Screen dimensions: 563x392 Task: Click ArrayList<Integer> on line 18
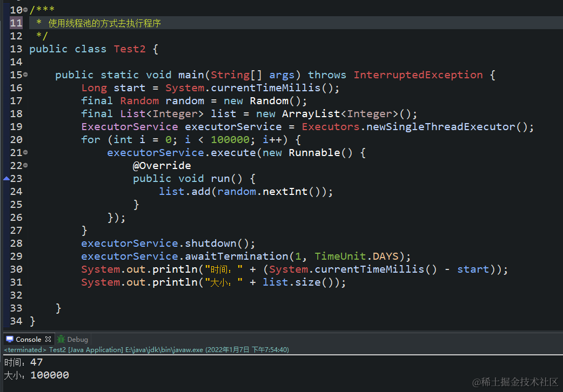[x=340, y=114]
